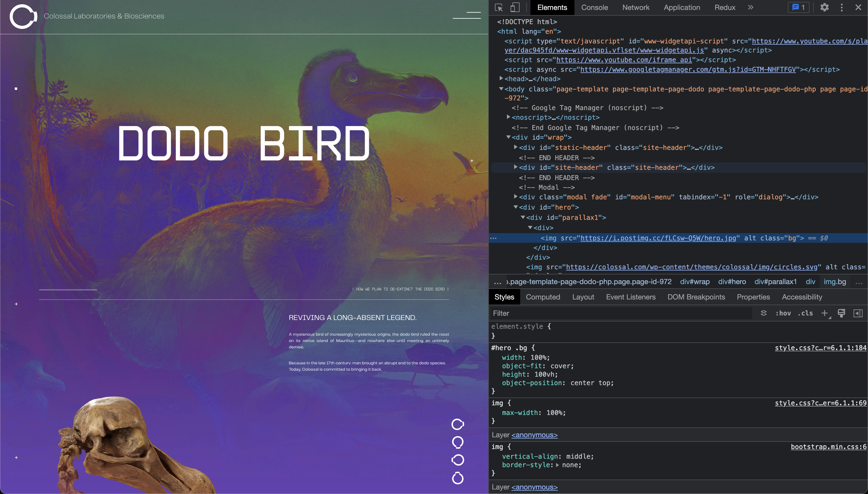Select div#parallax1 in the breadcrumb

click(775, 282)
